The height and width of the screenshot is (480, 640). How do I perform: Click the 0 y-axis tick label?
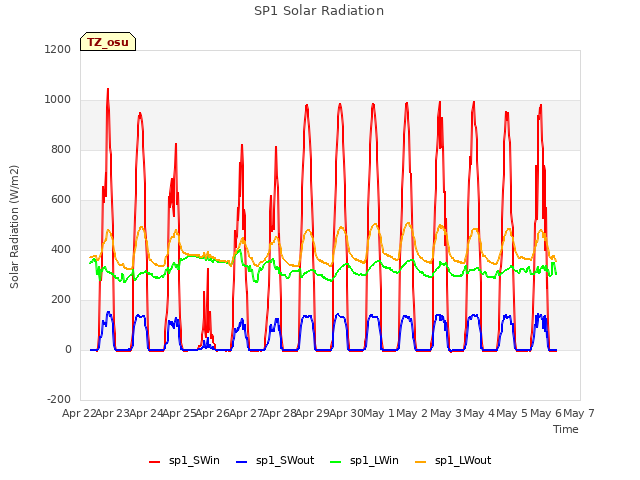pyautogui.click(x=68, y=349)
